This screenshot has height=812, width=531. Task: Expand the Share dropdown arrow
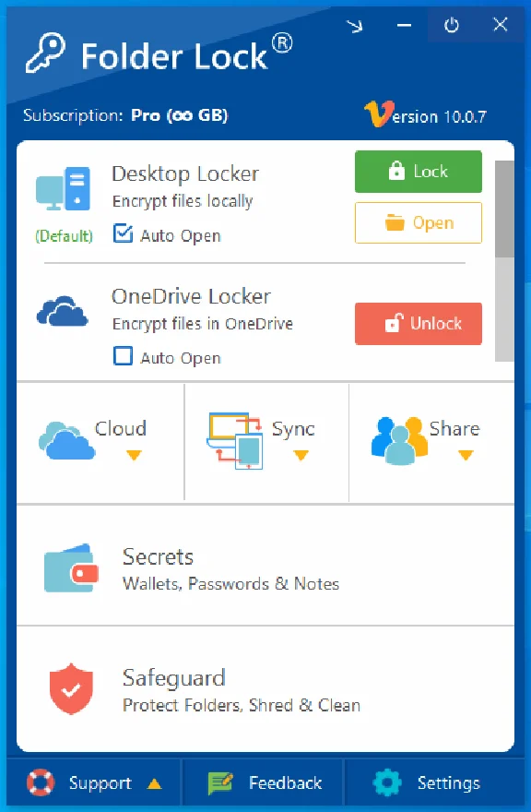pos(466,455)
